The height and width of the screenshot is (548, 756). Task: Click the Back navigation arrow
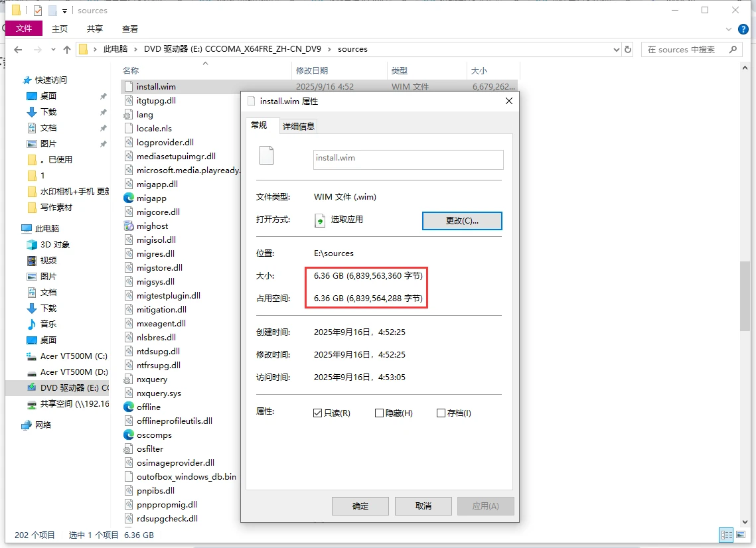click(18, 48)
